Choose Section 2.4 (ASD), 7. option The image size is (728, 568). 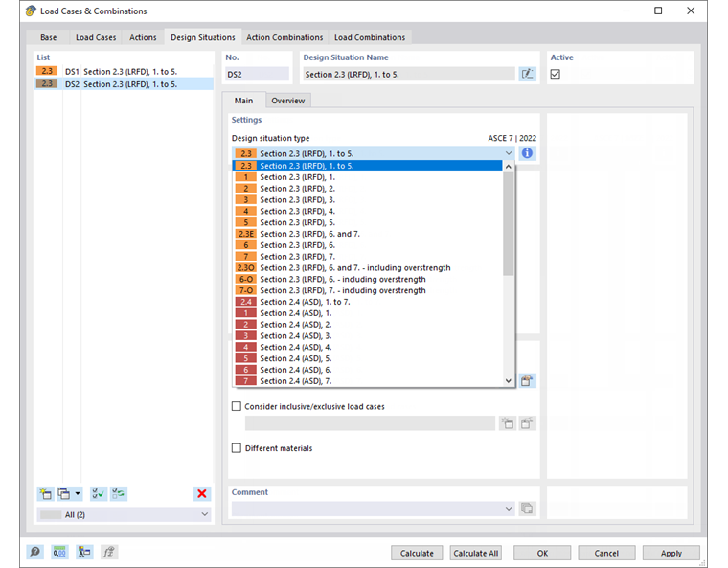(x=367, y=381)
